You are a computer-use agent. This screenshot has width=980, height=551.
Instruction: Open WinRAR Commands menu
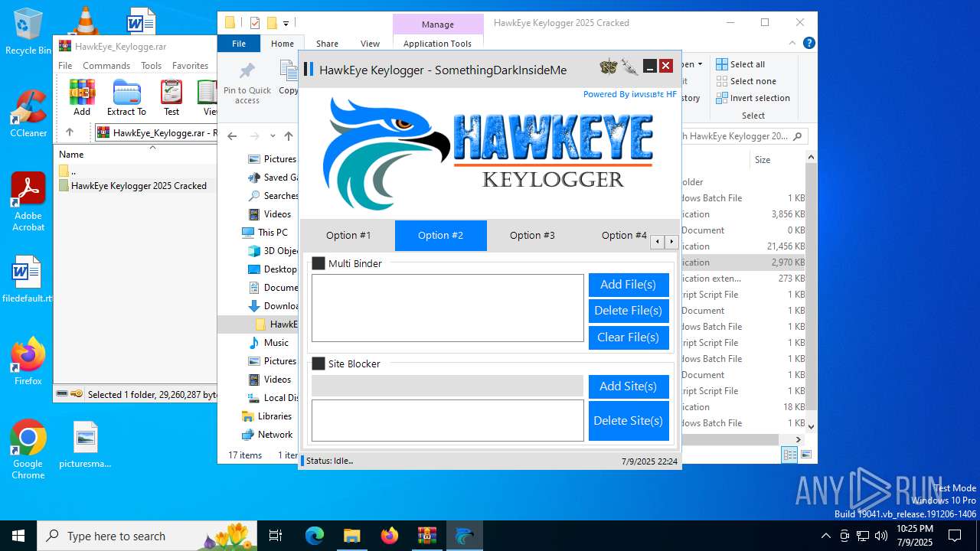pos(106,66)
